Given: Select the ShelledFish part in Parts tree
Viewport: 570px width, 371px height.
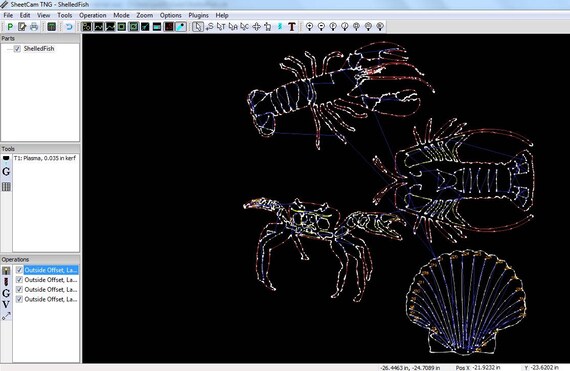Looking at the screenshot, I should pos(39,49).
